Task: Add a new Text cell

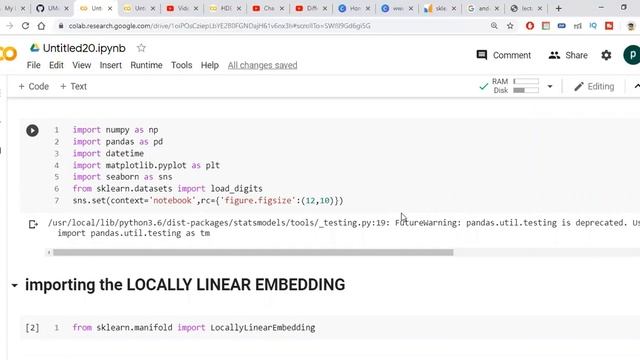Action: pos(73,87)
